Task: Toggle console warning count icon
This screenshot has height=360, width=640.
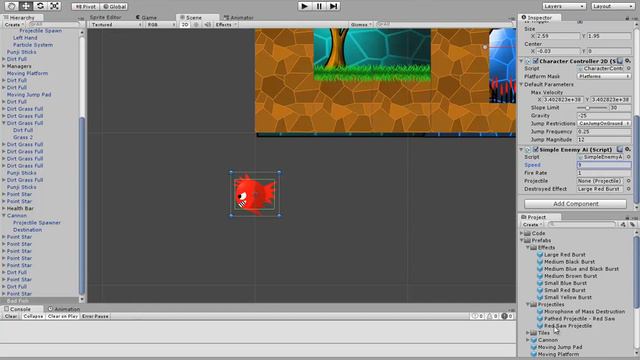Action: point(492,316)
